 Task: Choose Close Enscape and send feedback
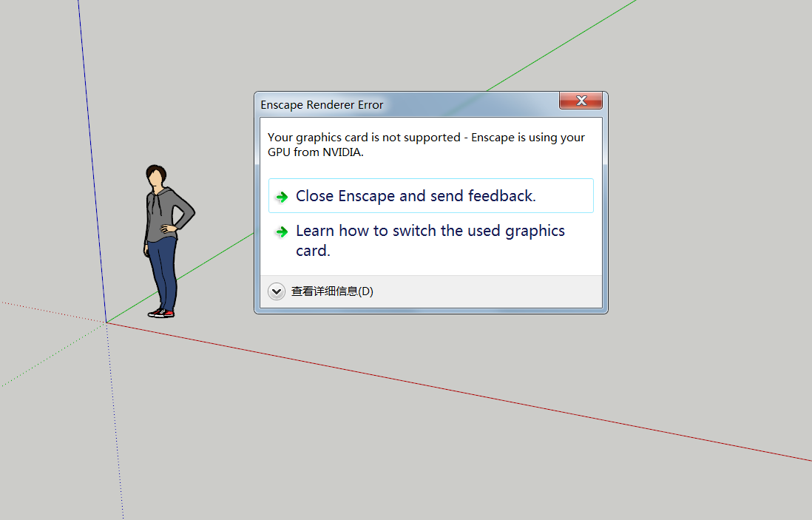pos(431,196)
